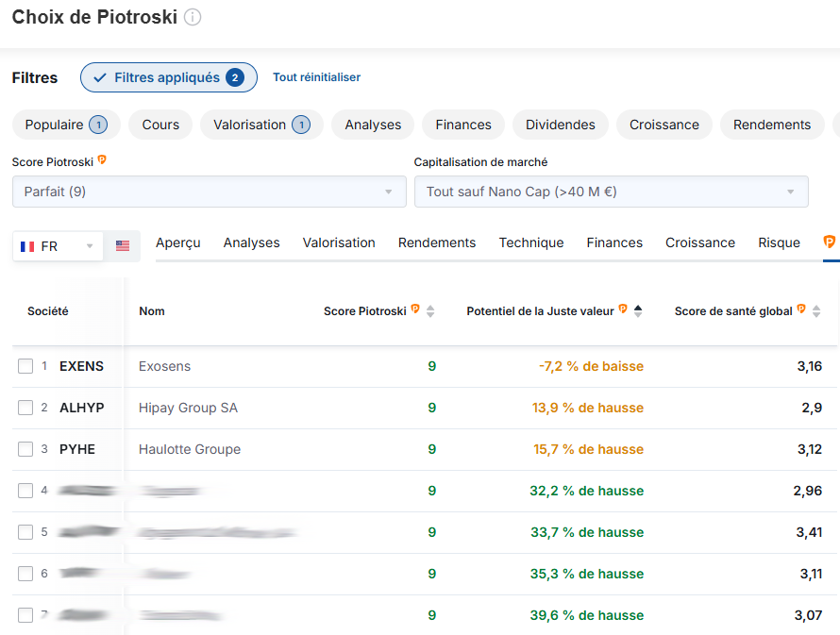Image resolution: width=840 pixels, height=635 pixels.
Task: Open the Analyses filter category
Action: [x=373, y=125]
